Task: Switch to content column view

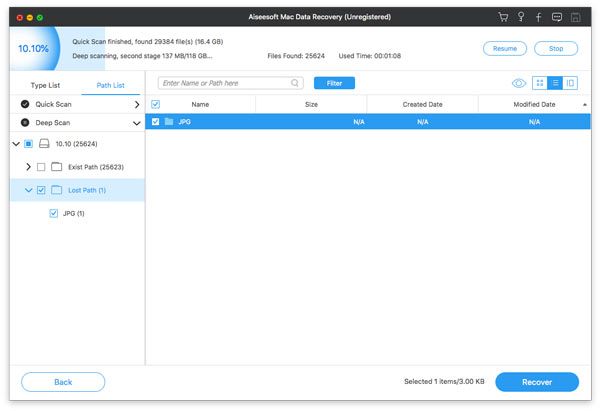Action: point(570,83)
